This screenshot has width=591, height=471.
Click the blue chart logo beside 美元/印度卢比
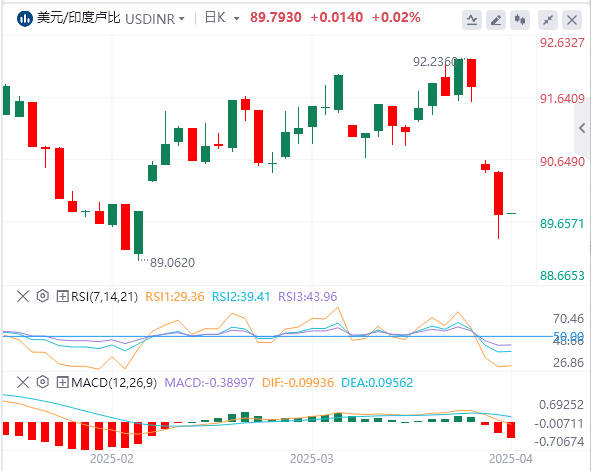(x=25, y=18)
